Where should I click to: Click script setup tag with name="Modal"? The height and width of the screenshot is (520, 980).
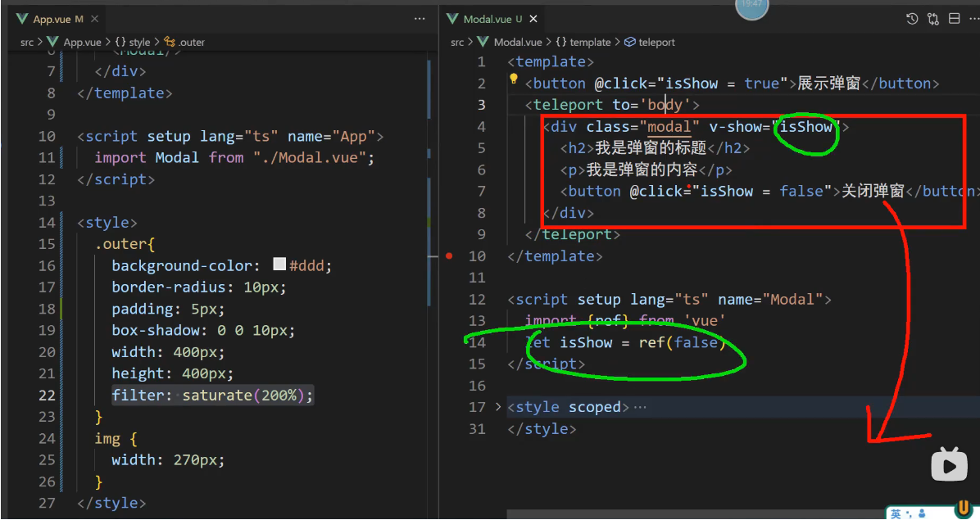[x=669, y=300]
